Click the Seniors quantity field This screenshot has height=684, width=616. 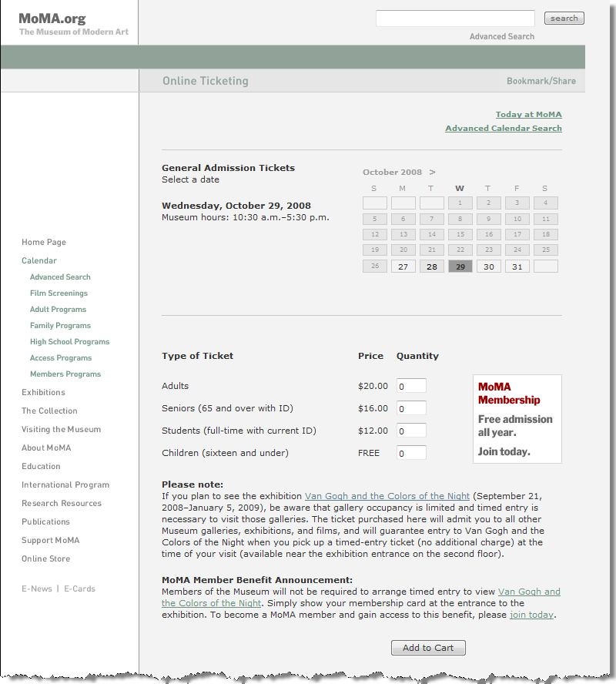tap(411, 408)
